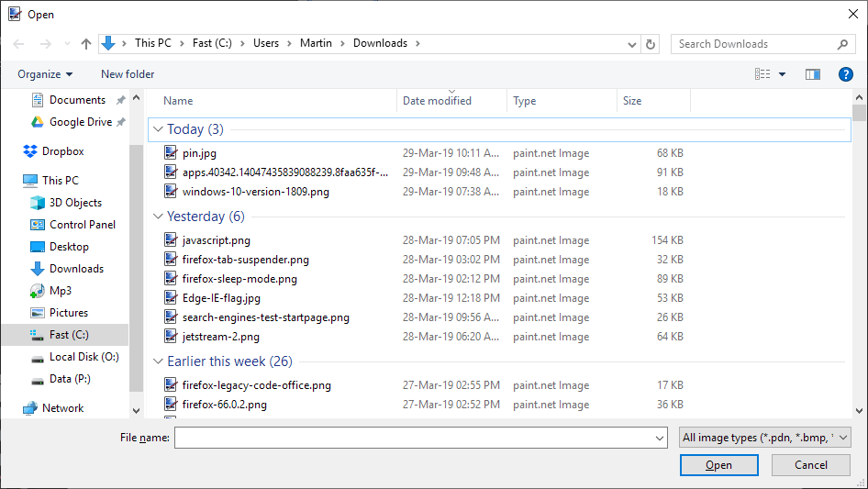
Task: Click the Cancel button
Action: (810, 465)
